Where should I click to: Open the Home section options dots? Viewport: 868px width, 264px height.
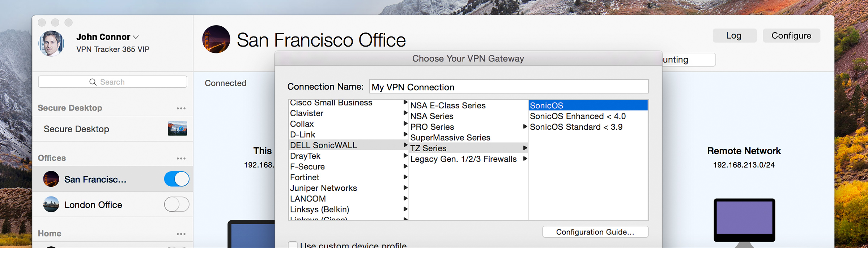click(x=181, y=234)
